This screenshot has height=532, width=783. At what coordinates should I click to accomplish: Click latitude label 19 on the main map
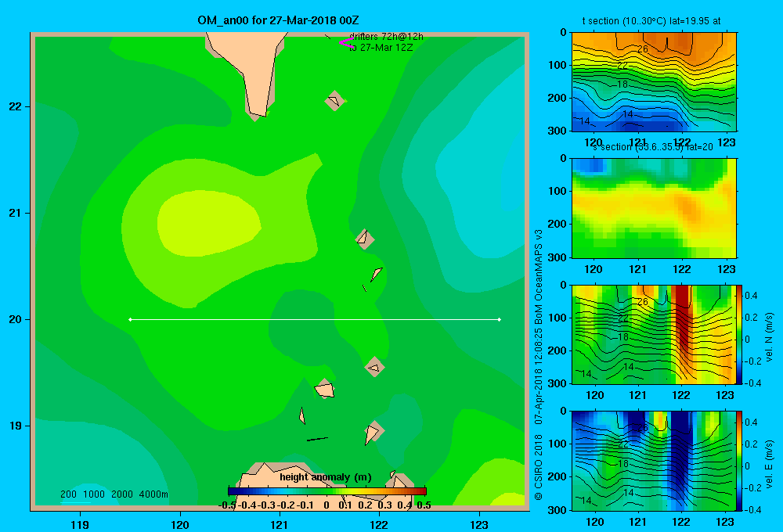(16, 426)
